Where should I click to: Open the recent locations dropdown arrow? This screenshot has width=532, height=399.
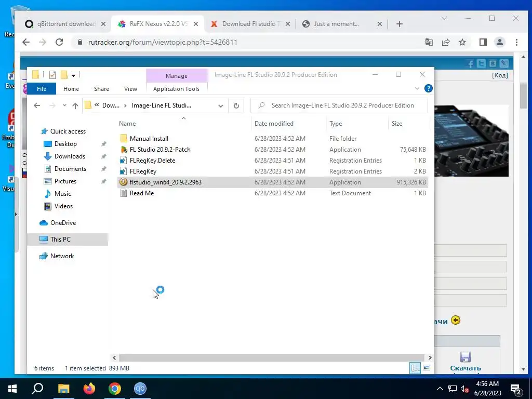tap(64, 105)
